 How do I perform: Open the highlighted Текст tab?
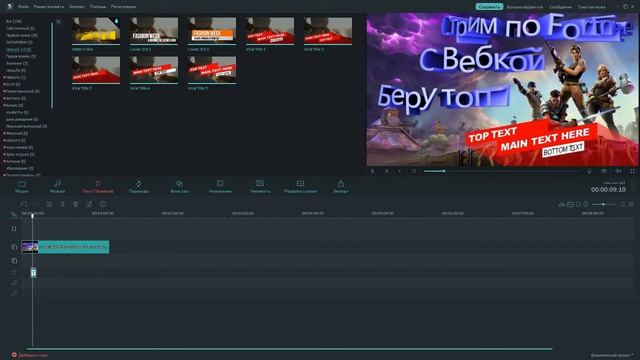pos(98,187)
